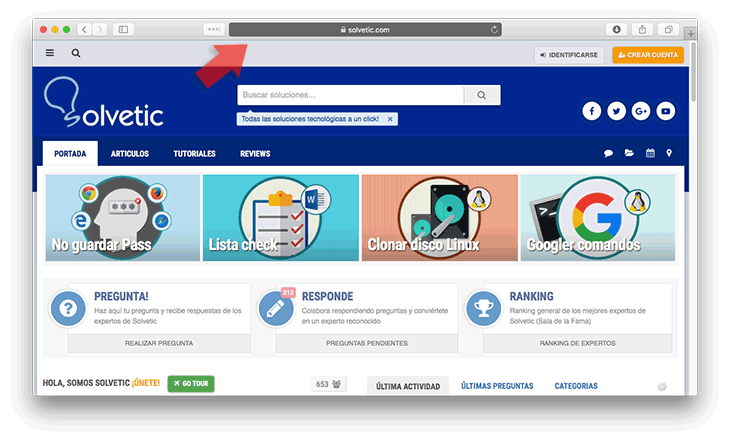Click the extension dots button near address bar
Image resolution: width=730 pixels, height=442 pixels.
click(214, 29)
